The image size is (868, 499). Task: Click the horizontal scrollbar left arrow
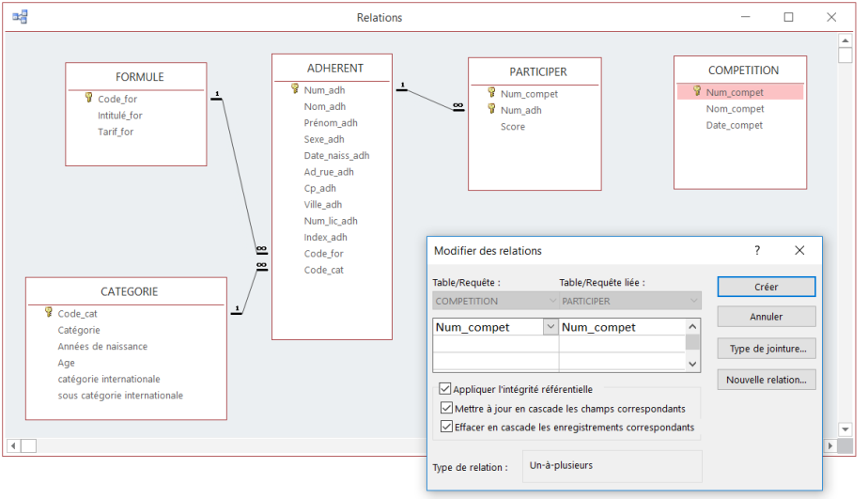(13, 445)
